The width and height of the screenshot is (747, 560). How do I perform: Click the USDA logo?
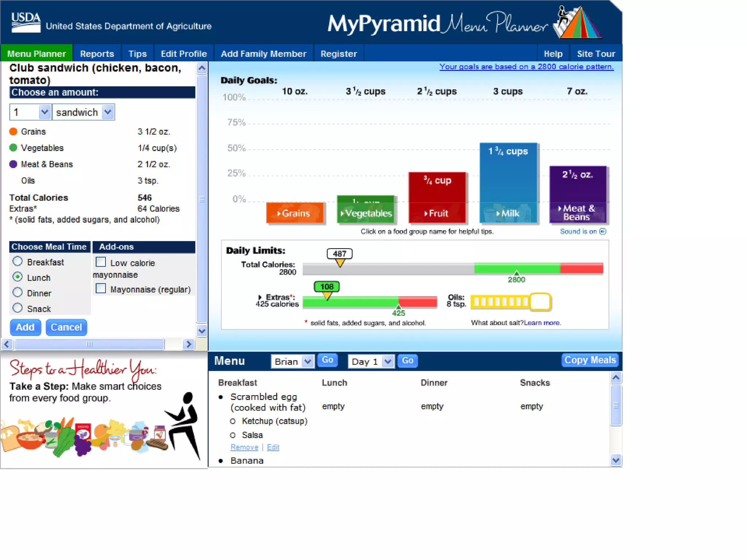pos(26,23)
